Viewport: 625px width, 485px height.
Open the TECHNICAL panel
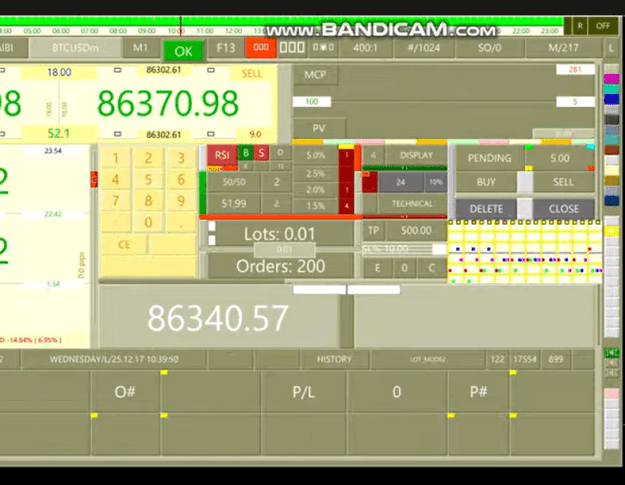412,204
